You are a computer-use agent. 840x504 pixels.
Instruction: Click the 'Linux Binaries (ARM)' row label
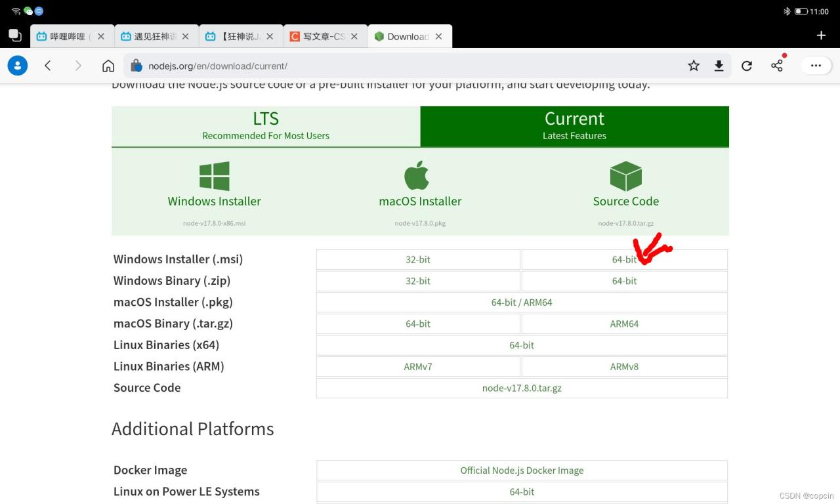pyautogui.click(x=169, y=366)
